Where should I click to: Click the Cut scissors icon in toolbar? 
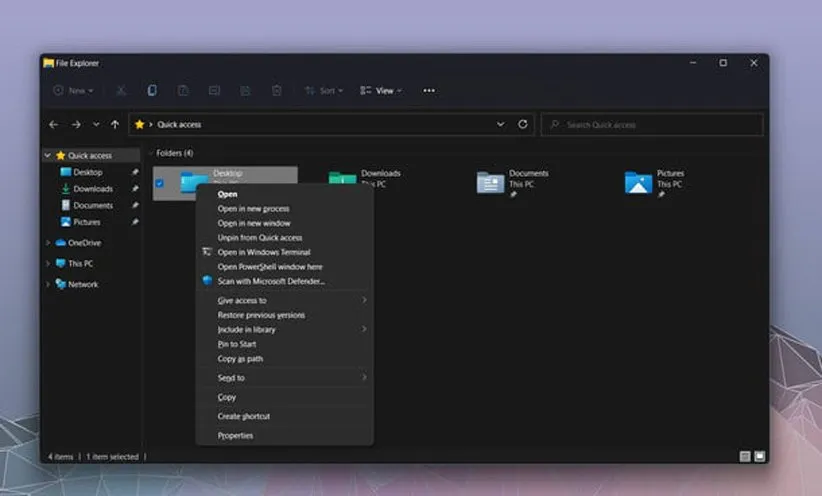point(120,90)
